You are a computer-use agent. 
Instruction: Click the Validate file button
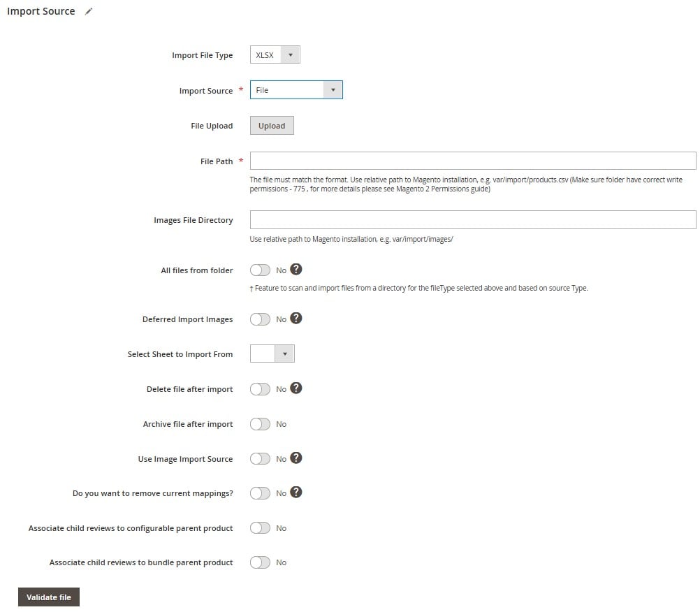click(49, 597)
